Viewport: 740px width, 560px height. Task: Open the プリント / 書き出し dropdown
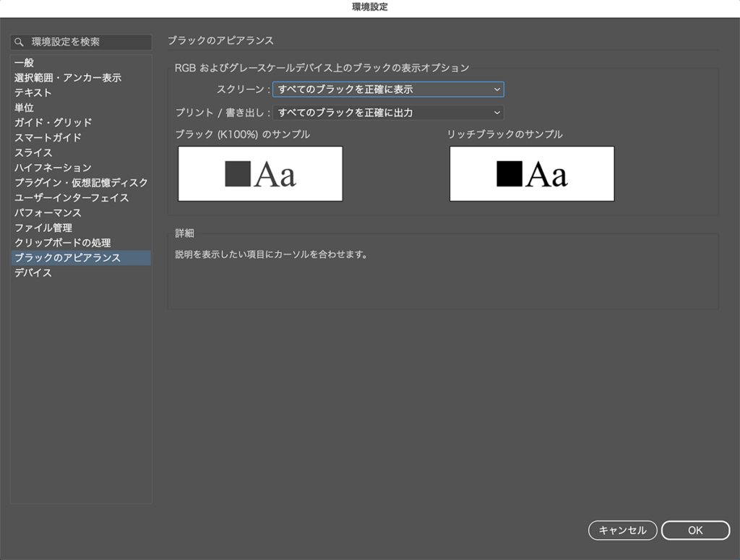(x=387, y=113)
